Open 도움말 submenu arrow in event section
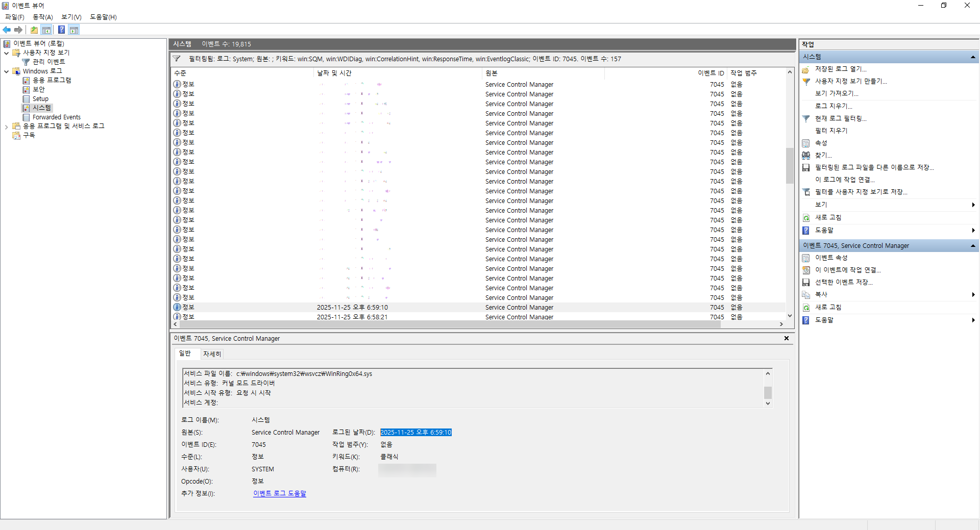This screenshot has height=530, width=980. coord(973,320)
